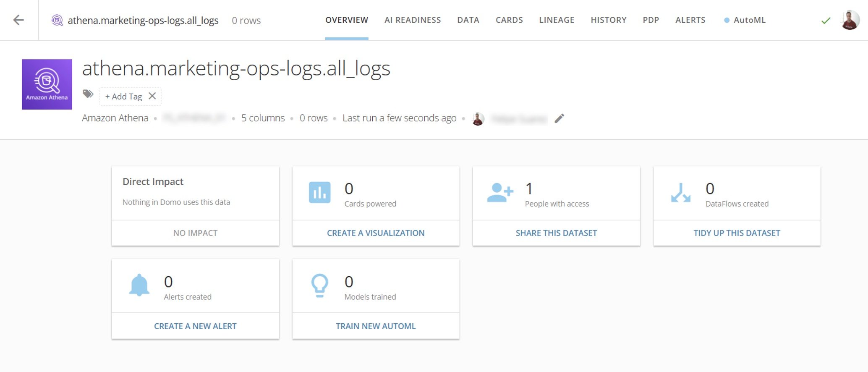Screen dimensions: 868x372
Task: Click the DataFlows created arrows icon
Action: pos(680,193)
